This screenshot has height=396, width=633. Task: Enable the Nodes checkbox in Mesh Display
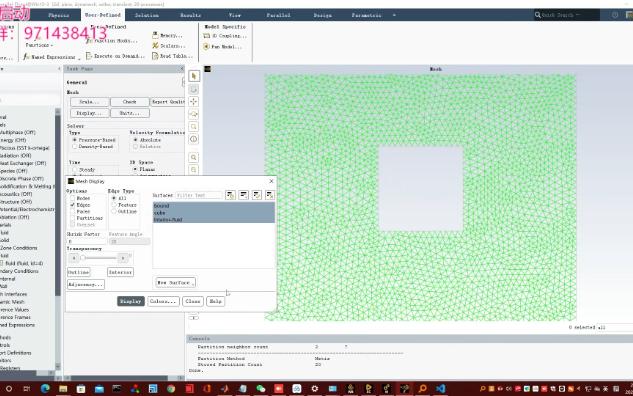click(x=73, y=198)
